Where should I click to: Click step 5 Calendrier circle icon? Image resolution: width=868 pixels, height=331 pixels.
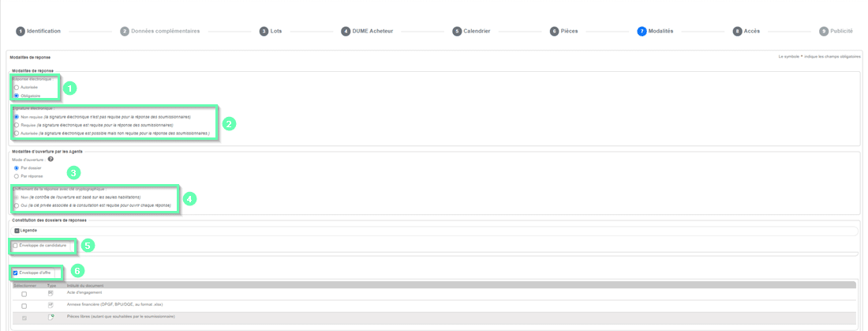pyautogui.click(x=457, y=32)
